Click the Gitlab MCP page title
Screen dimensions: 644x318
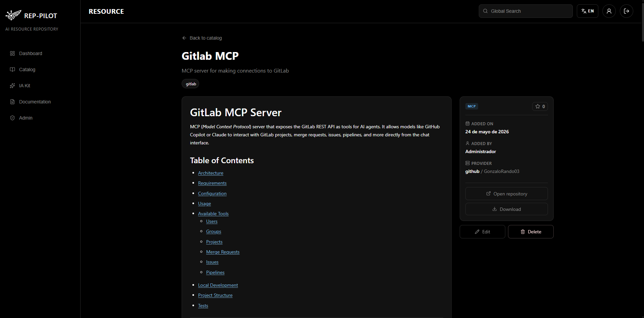point(210,56)
